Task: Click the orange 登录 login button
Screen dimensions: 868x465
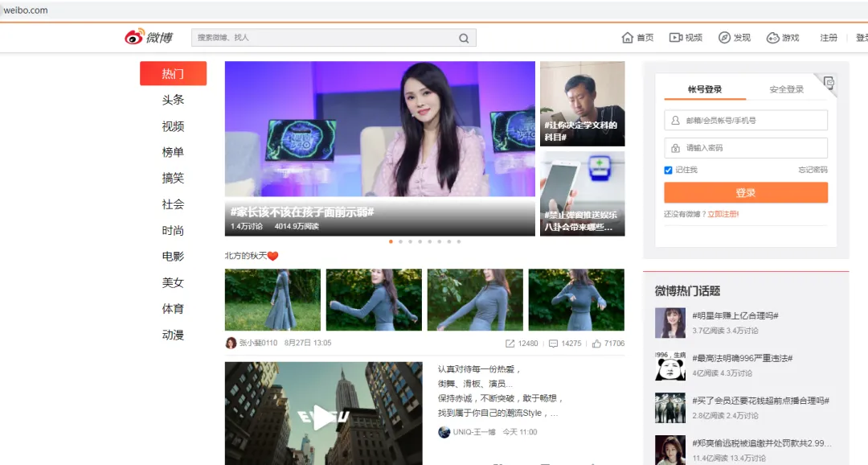Action: pyautogui.click(x=746, y=193)
